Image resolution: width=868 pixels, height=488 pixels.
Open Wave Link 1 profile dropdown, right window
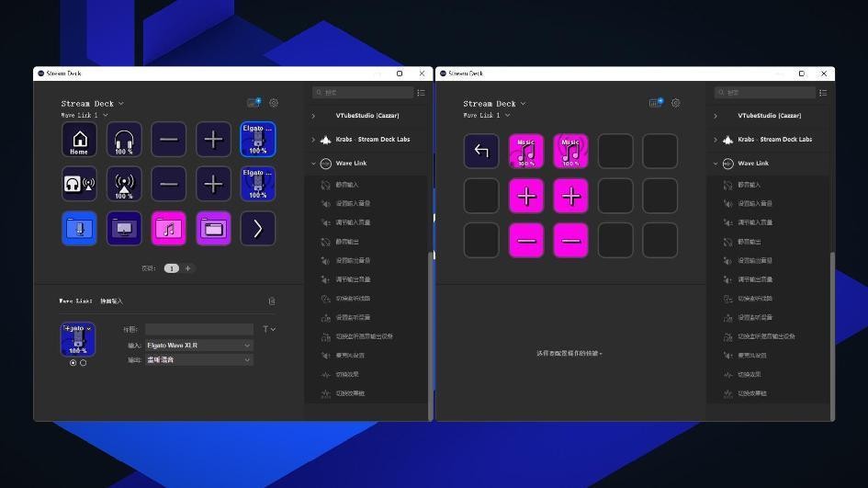[x=486, y=115]
